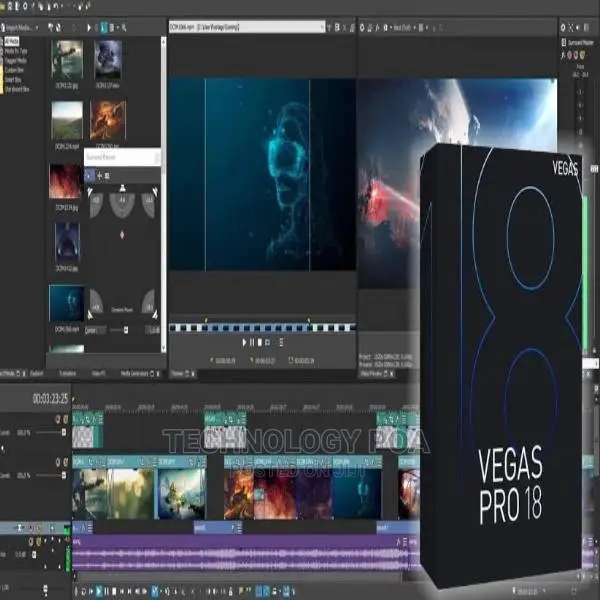Click the Surround Panner center speaker icon
This screenshot has height=600, width=600.
[122, 188]
